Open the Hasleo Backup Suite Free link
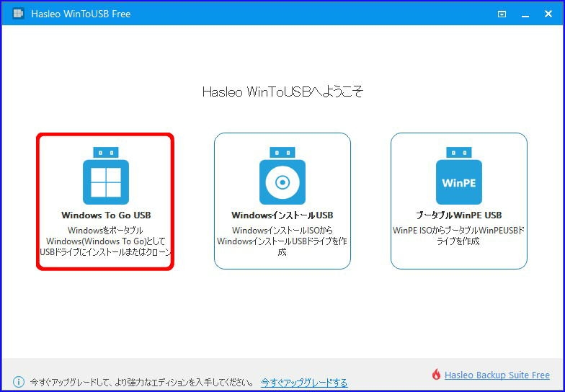565x392 pixels. 497,375
